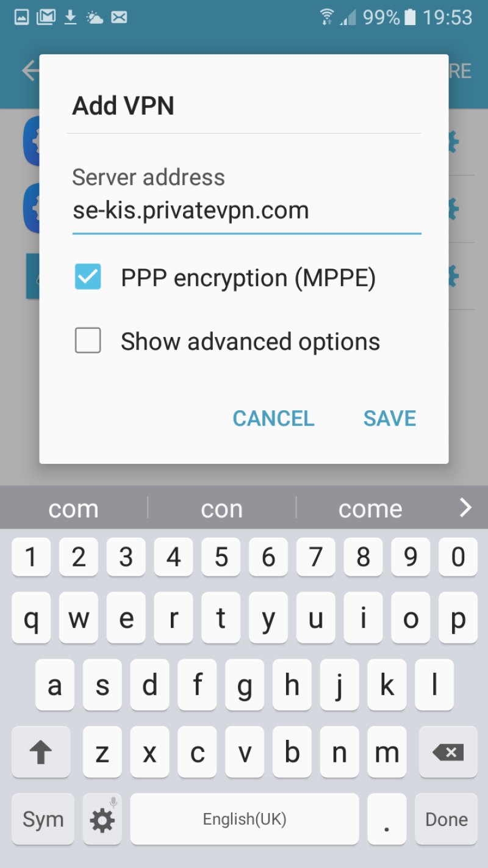Focus the Server address field

pos(246,211)
